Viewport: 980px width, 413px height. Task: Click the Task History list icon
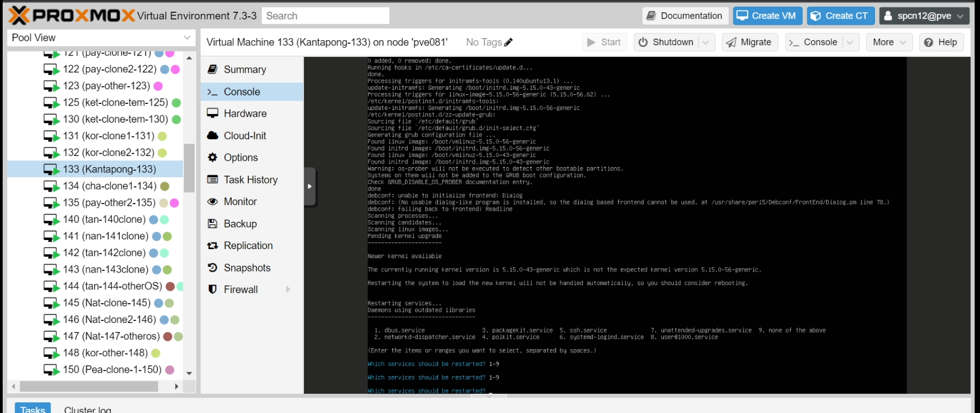point(213,179)
